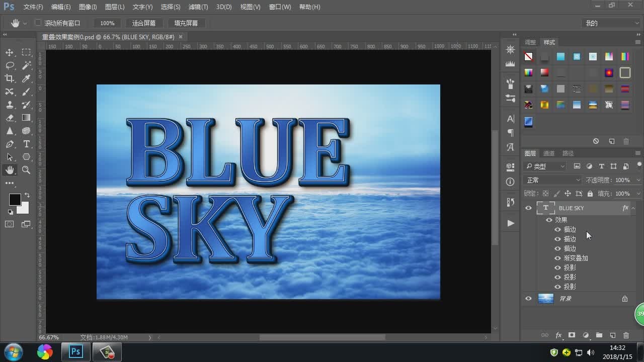This screenshot has width=644, height=362.
Task: Select the Clone Stamp tool
Action: pyautogui.click(x=10, y=105)
